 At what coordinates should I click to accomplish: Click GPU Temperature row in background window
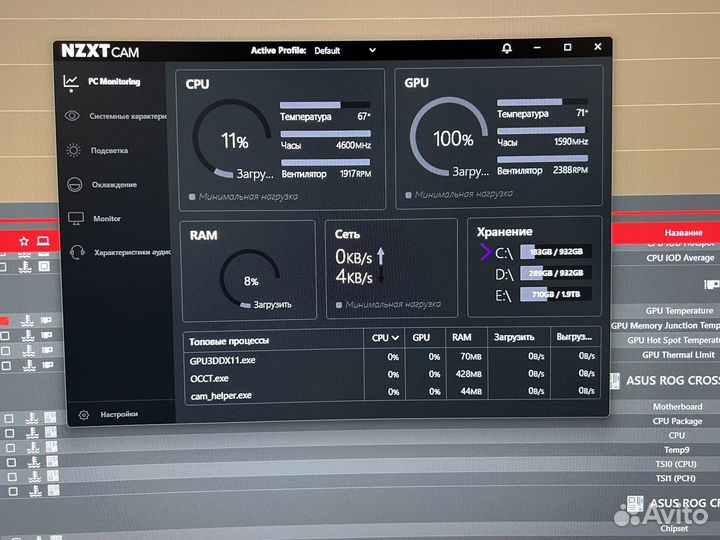point(679,311)
